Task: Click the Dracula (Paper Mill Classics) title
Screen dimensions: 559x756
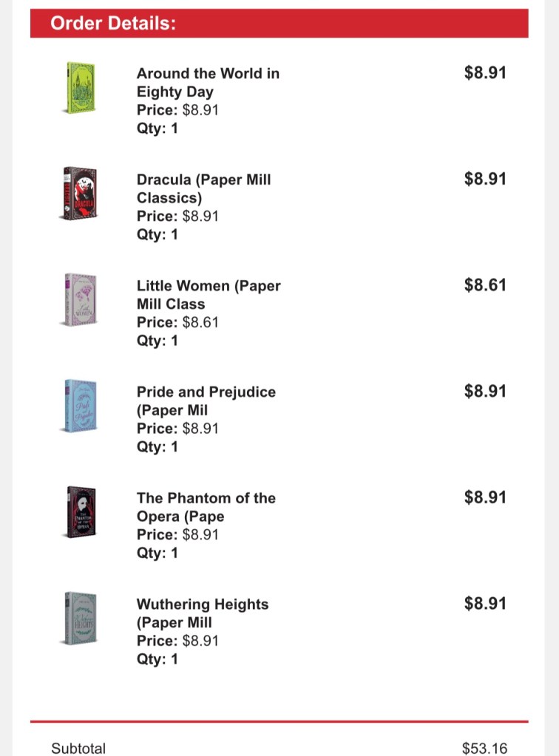Action: (203, 188)
